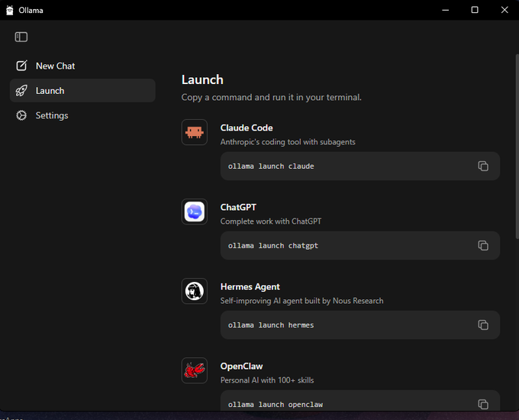This screenshot has width=519, height=420.
Task: Click the Hermes Agent title
Action: tap(250, 287)
